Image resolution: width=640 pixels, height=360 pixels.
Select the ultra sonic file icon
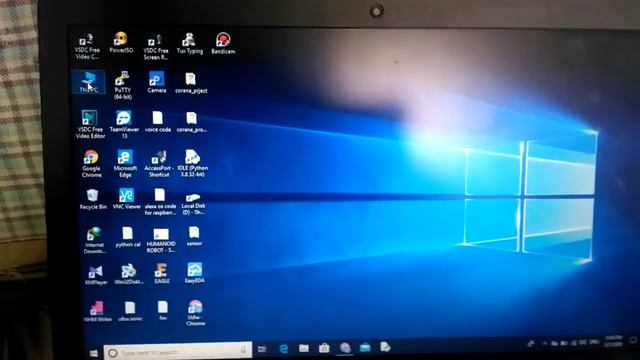[130, 311]
